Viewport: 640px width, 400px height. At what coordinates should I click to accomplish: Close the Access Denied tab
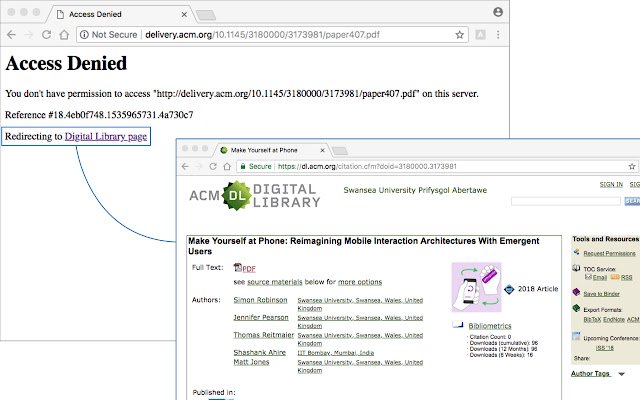[x=184, y=14]
